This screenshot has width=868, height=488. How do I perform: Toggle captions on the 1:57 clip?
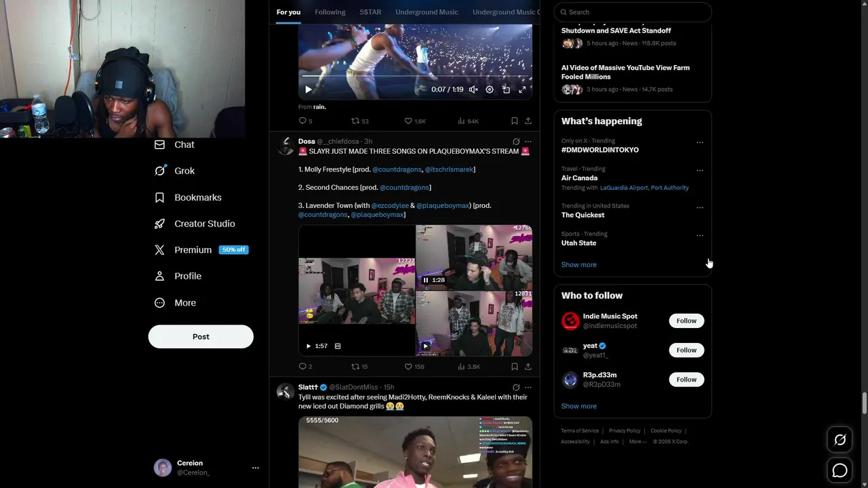[x=338, y=346]
